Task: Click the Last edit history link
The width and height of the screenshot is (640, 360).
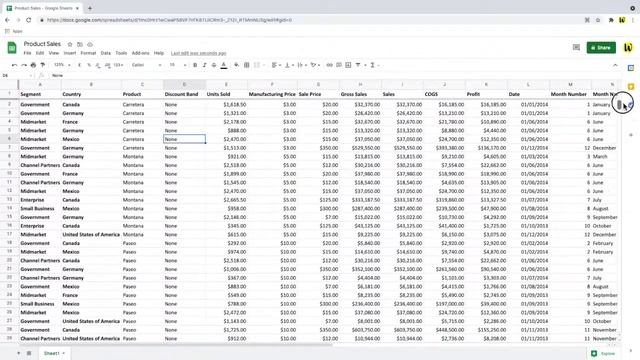Action: [198, 53]
